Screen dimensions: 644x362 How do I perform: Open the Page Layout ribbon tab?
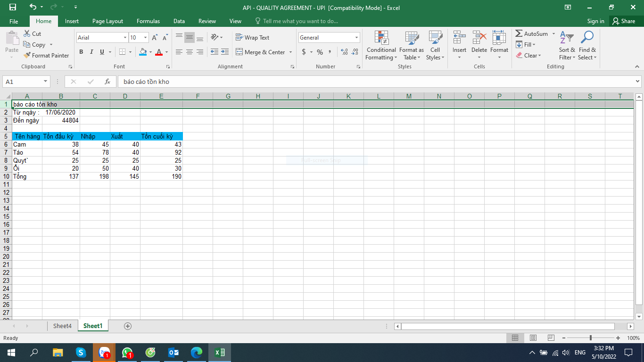[107, 21]
